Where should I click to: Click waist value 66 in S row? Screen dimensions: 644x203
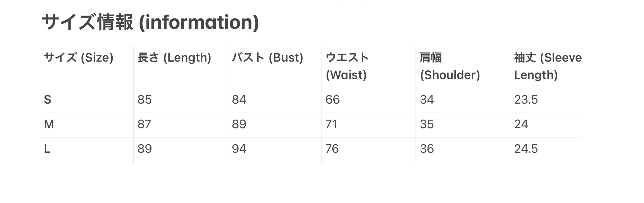(x=333, y=100)
